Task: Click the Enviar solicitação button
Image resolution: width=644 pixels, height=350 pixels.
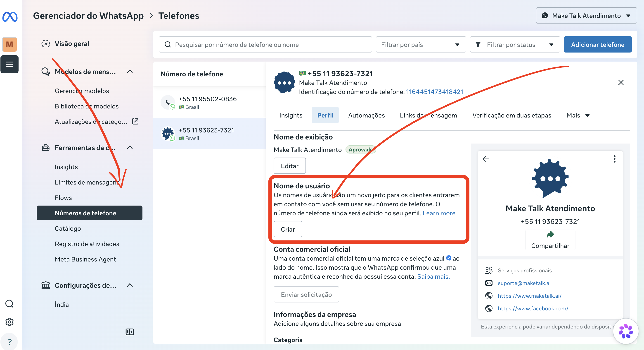Action: (x=306, y=294)
